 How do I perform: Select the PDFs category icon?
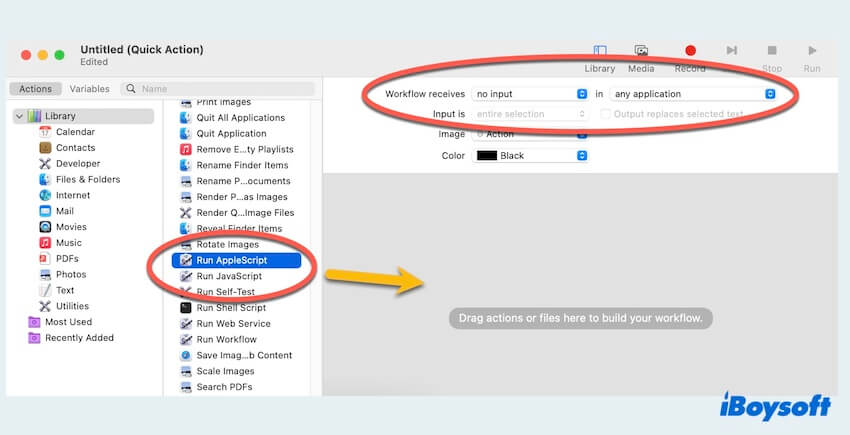click(x=45, y=259)
